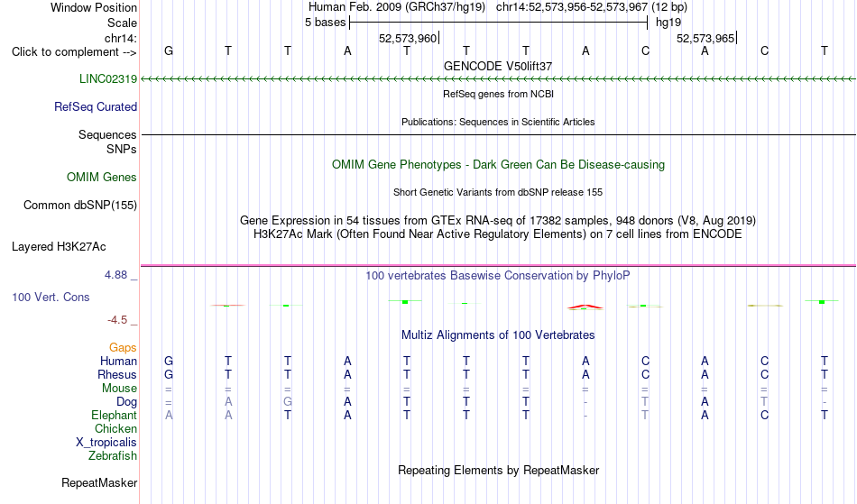857x504 pixels.
Task: Select the OMIM Genes track label
Action: pos(102,177)
